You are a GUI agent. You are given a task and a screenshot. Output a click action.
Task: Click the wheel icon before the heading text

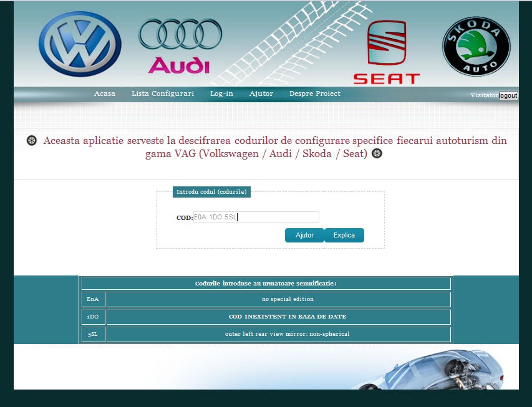pos(32,140)
